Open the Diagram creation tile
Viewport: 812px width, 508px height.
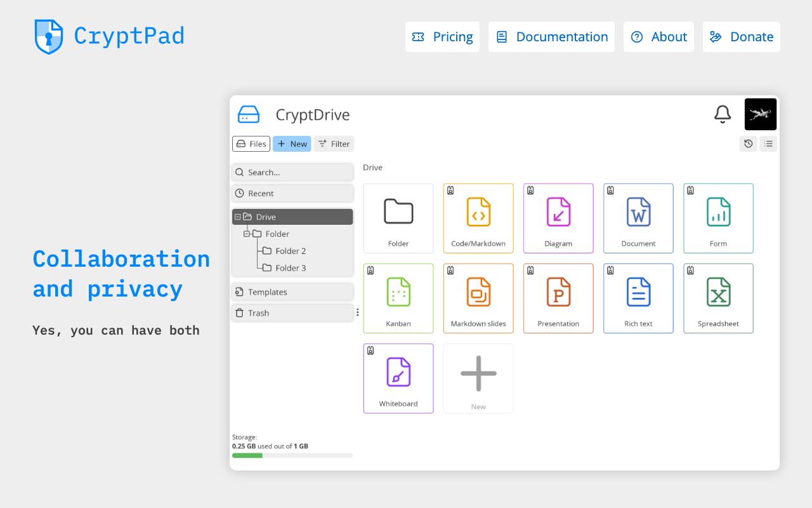tap(558, 218)
